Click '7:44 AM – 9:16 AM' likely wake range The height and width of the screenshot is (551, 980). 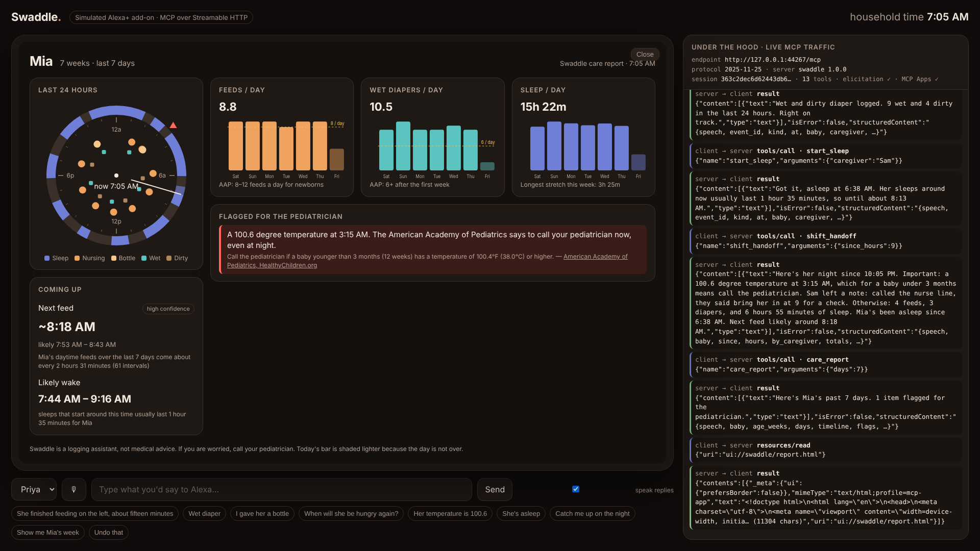[x=85, y=399]
